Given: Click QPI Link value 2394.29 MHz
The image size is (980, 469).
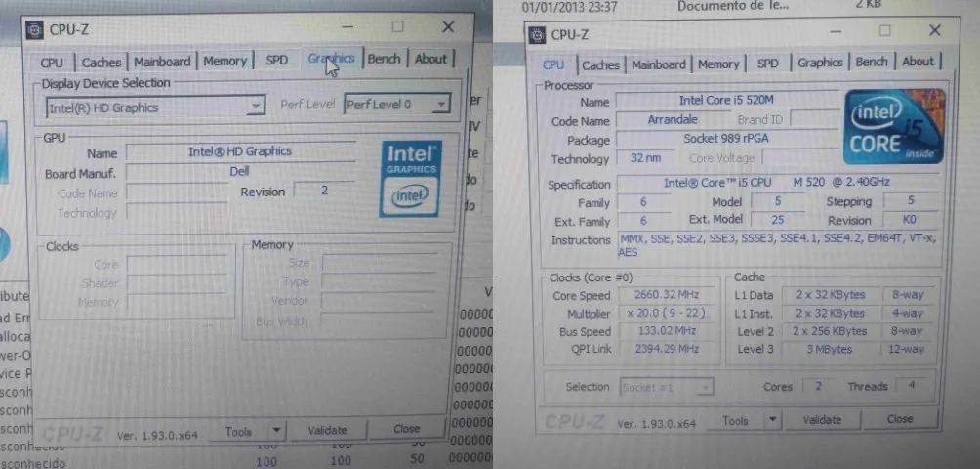Looking at the screenshot, I should [x=667, y=349].
